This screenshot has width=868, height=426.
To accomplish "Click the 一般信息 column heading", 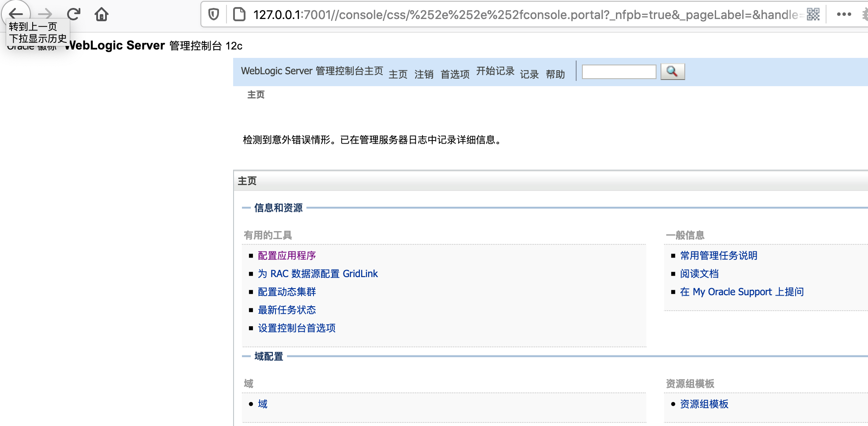I will click(x=685, y=235).
